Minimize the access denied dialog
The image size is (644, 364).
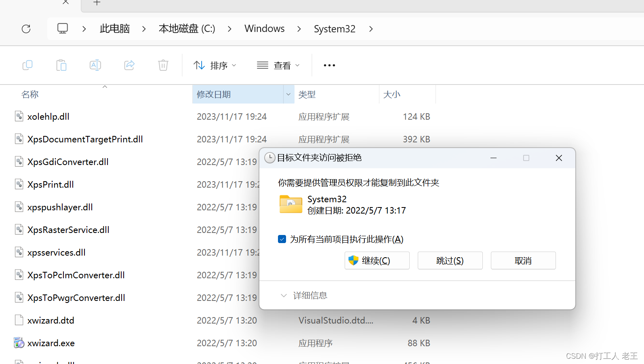pyautogui.click(x=493, y=158)
